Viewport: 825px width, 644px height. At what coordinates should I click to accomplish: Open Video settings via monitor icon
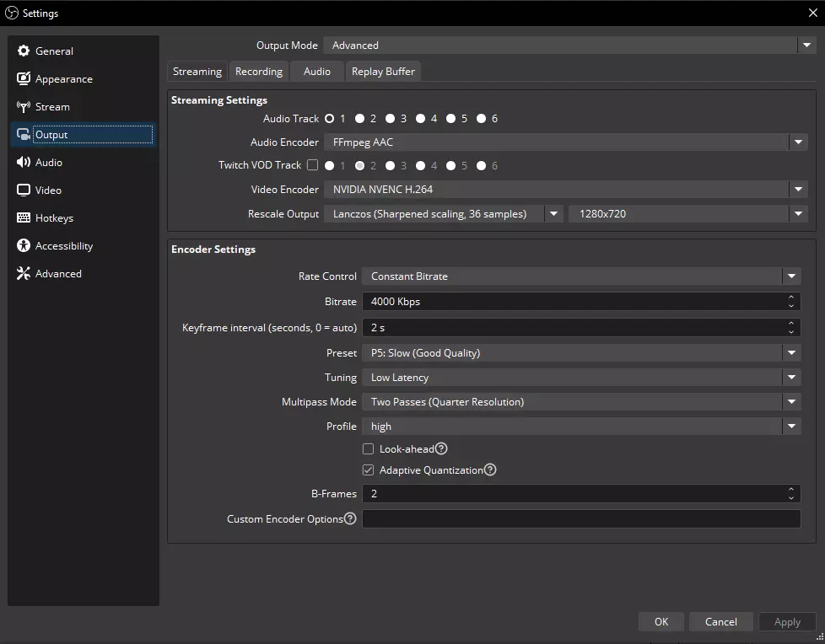(24, 191)
